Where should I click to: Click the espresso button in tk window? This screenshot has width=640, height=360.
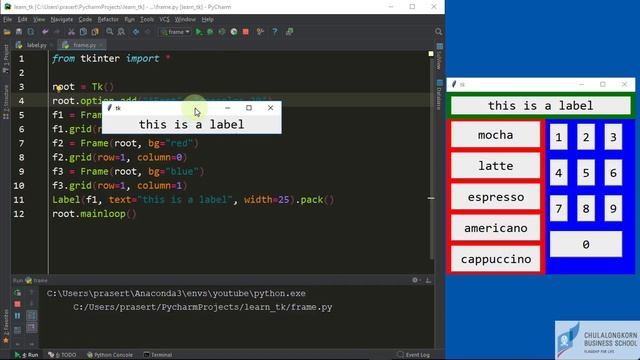[x=496, y=197]
